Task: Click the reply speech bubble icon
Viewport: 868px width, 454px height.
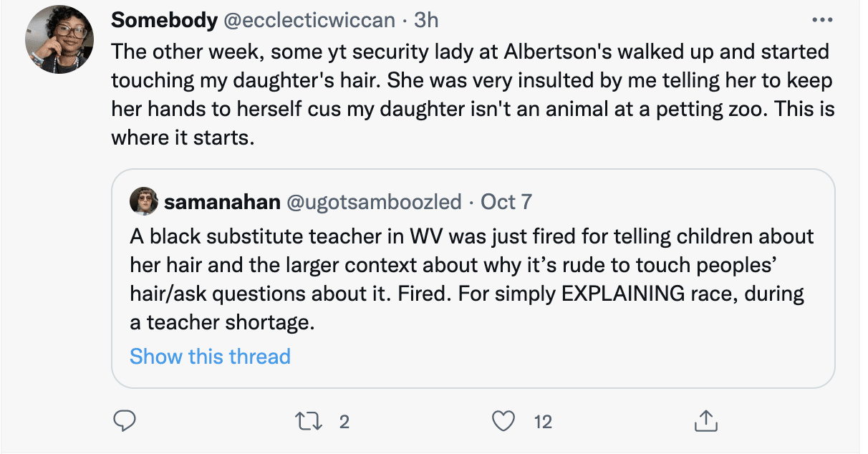Action: [x=125, y=422]
